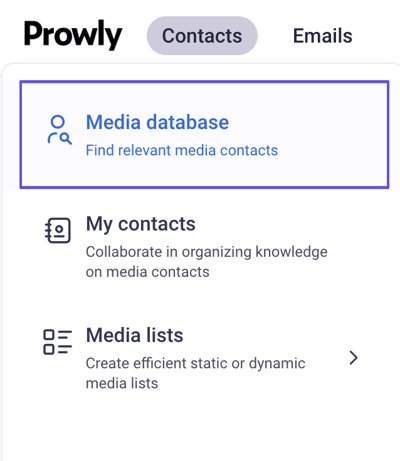Screen dimensions: 400x461
Task: Click the Media lists checklist icon
Action: point(58,342)
